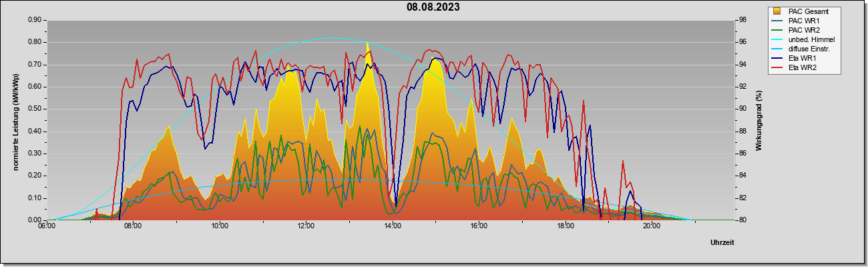Click the 08:00 time axis label
This screenshot has width=868, height=267.
click(x=133, y=226)
